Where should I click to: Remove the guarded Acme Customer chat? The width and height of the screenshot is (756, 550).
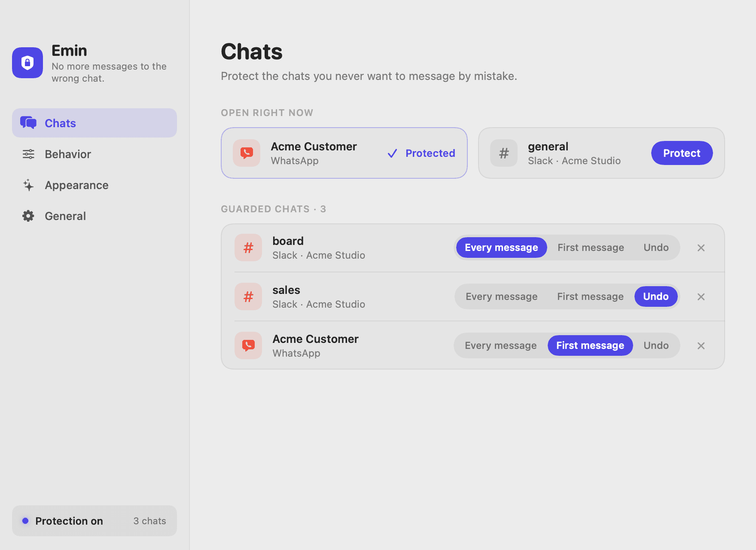[701, 346]
